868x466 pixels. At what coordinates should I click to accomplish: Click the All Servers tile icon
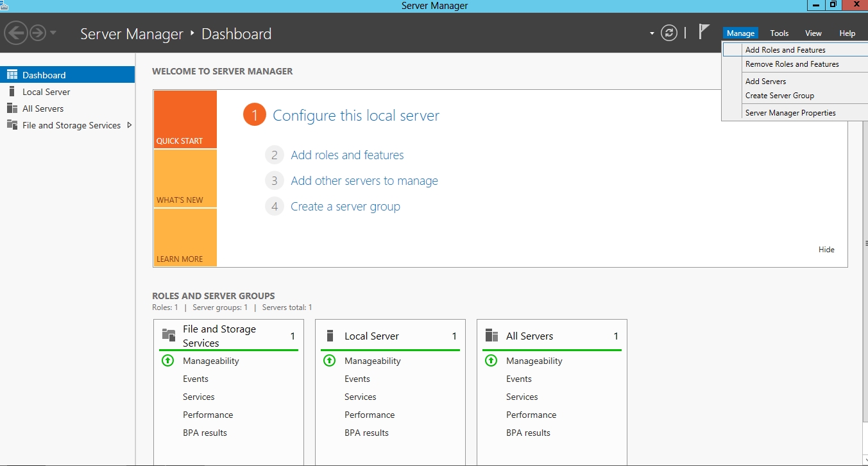click(x=491, y=336)
